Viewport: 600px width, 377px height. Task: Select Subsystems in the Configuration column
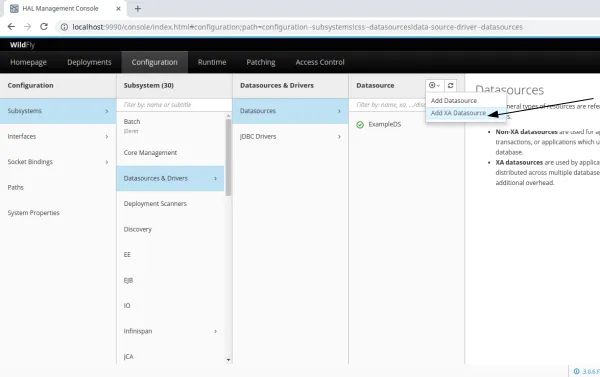coord(58,111)
